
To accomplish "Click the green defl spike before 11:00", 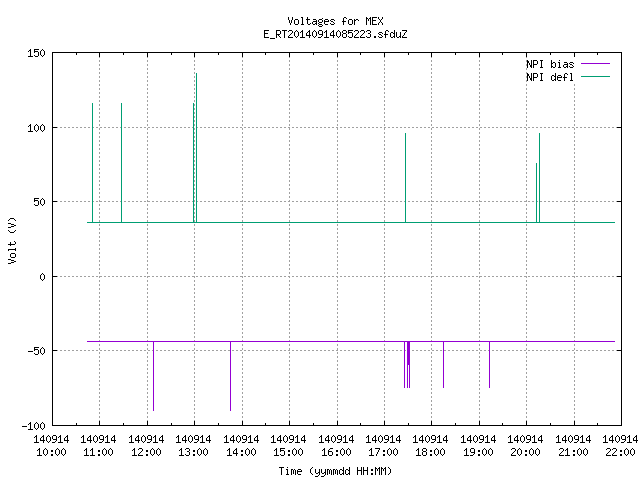I will [x=93, y=163].
